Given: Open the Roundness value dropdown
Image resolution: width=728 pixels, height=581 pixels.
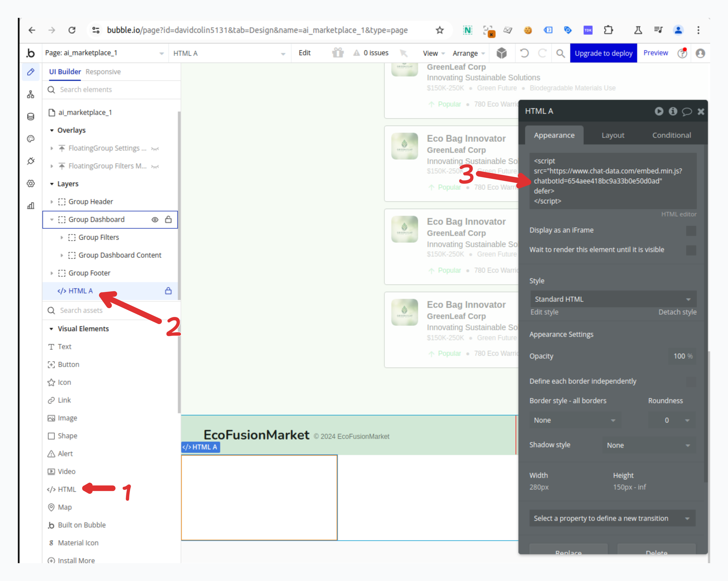Looking at the screenshot, I should tap(672, 420).
